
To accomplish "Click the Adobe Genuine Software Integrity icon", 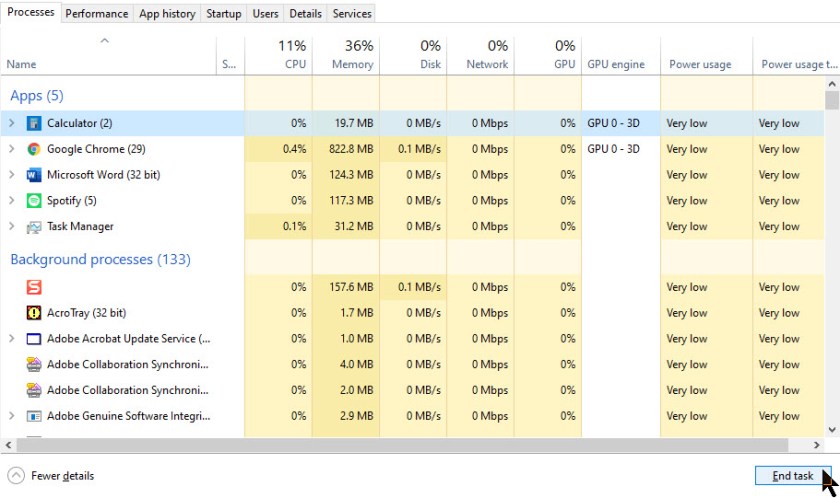I will point(34,416).
